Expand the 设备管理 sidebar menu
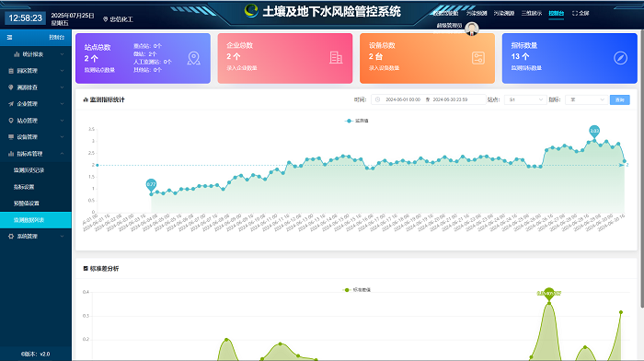This screenshot has height=361, width=644. click(x=36, y=137)
